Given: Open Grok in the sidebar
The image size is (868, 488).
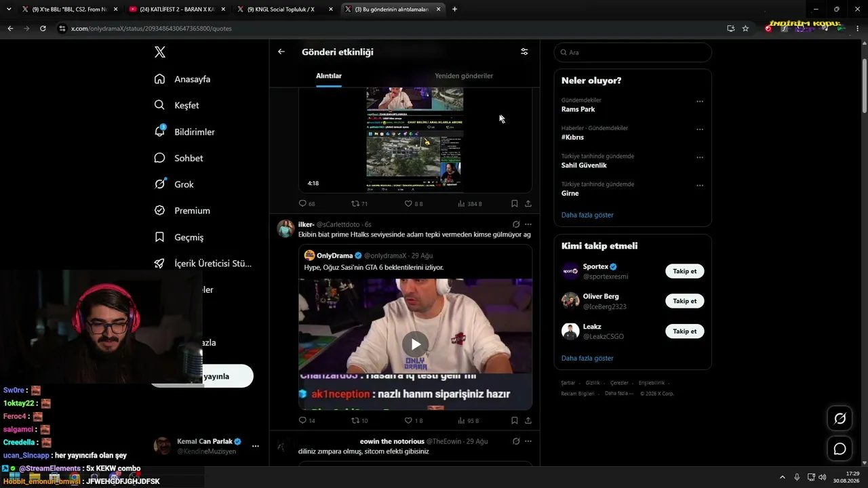Looking at the screenshot, I should (174, 184).
